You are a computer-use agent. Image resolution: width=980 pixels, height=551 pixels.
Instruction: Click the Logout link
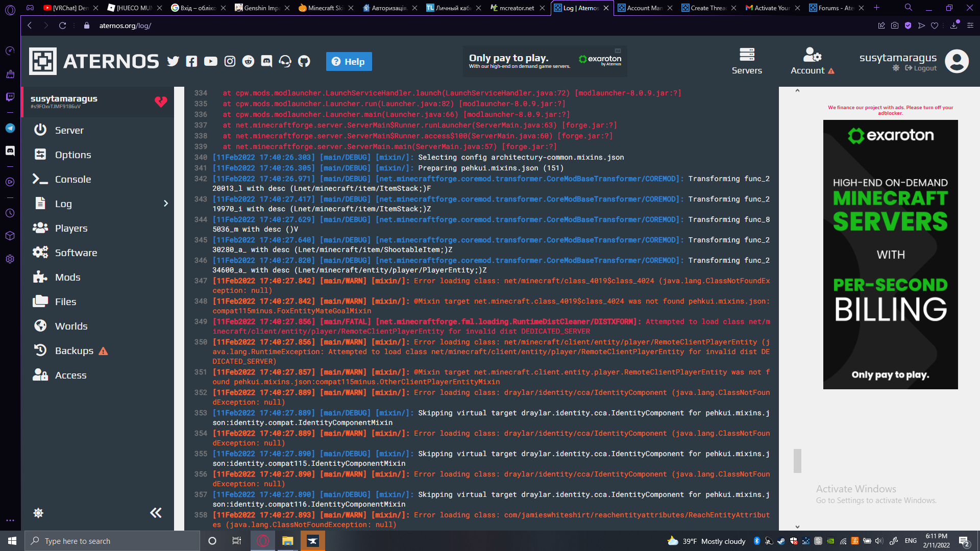click(x=921, y=68)
